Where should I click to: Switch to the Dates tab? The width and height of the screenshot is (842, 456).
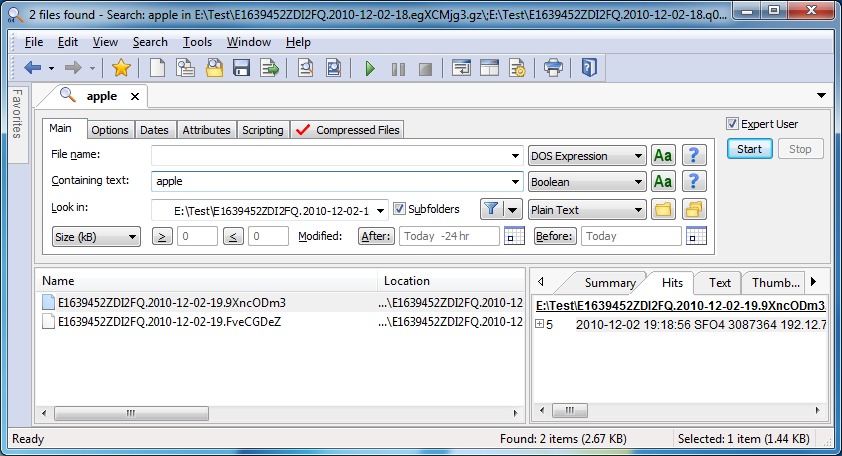click(154, 130)
